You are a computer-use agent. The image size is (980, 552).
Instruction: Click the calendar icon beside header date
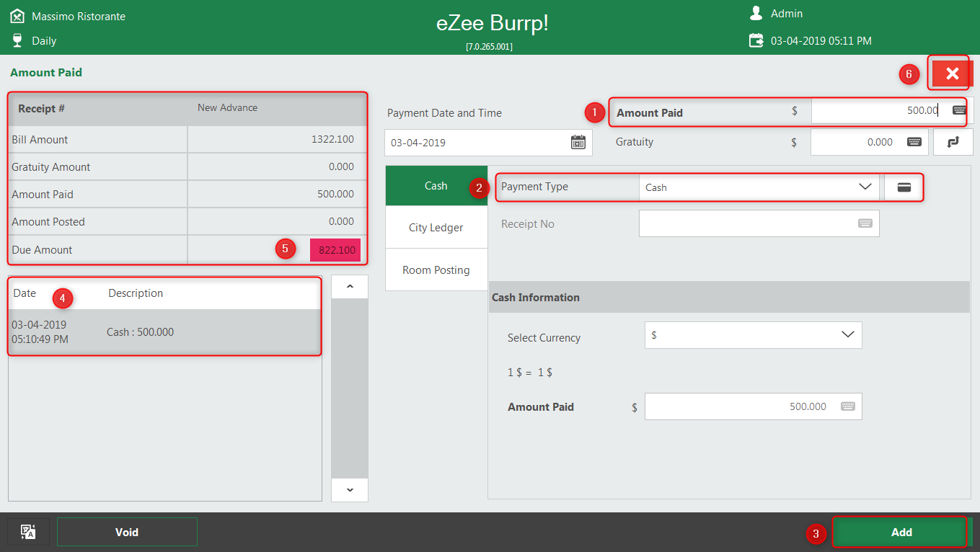pyautogui.click(x=756, y=40)
